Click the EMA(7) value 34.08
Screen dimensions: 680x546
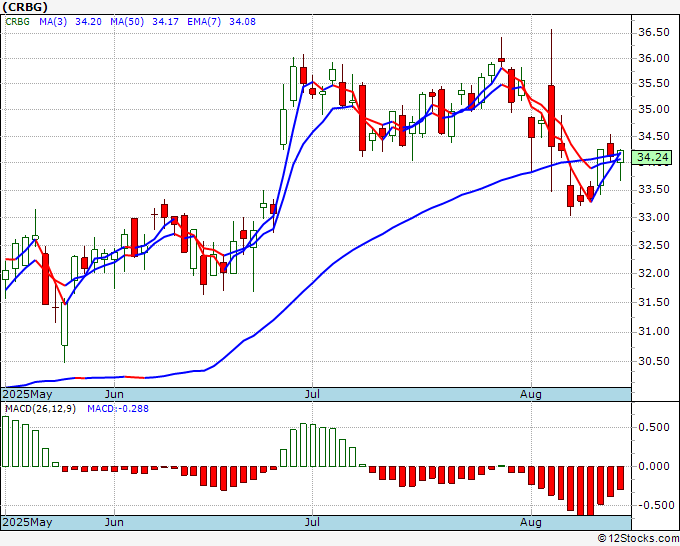click(242, 21)
